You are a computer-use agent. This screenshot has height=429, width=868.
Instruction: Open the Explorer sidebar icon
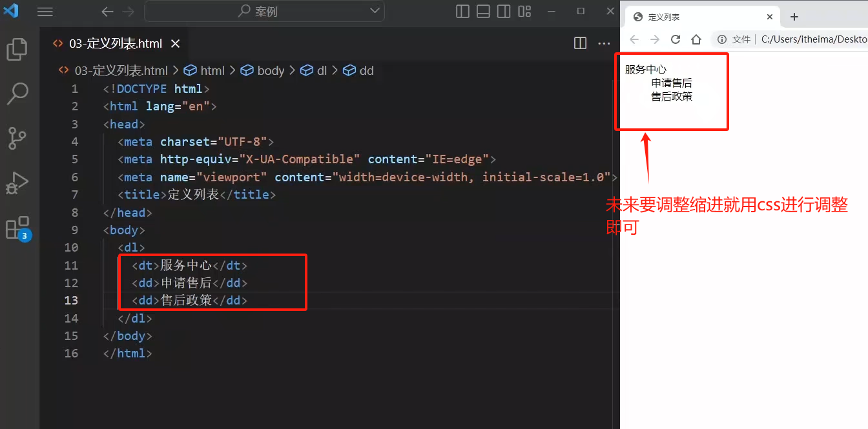(17, 49)
